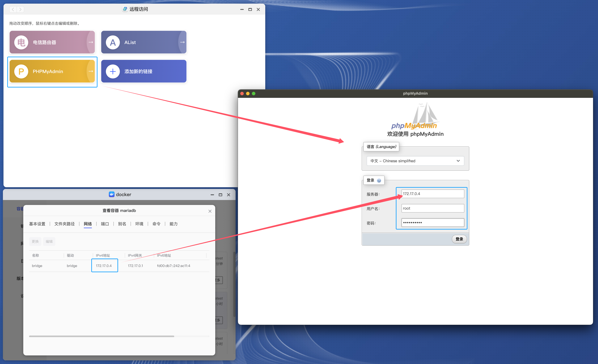Click the IPv4地址 column header

coord(103,255)
